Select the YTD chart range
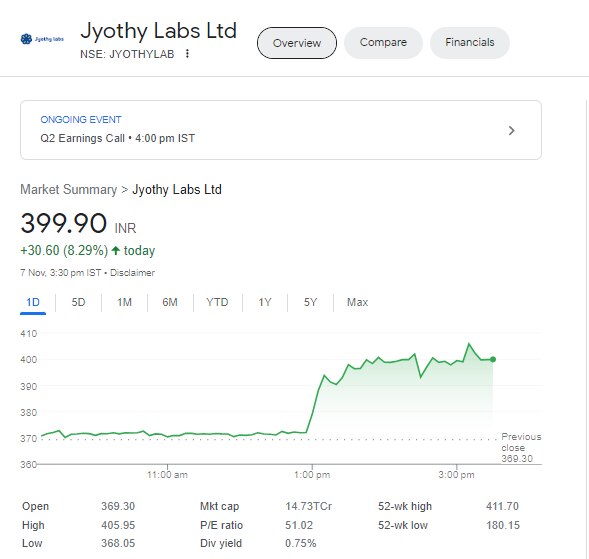Viewport: 589px width, 559px height. tap(217, 302)
